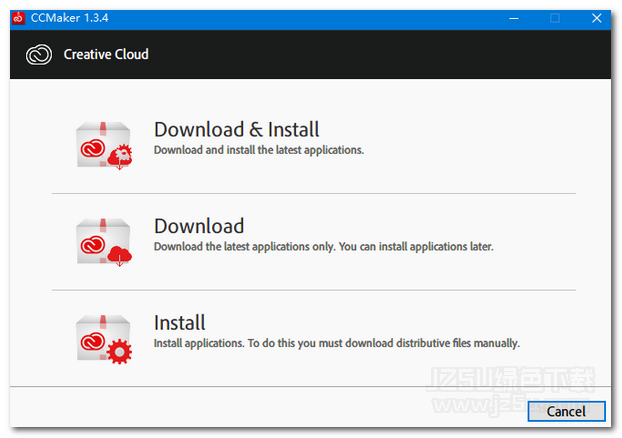Choose the "Download" option heading

(x=199, y=226)
